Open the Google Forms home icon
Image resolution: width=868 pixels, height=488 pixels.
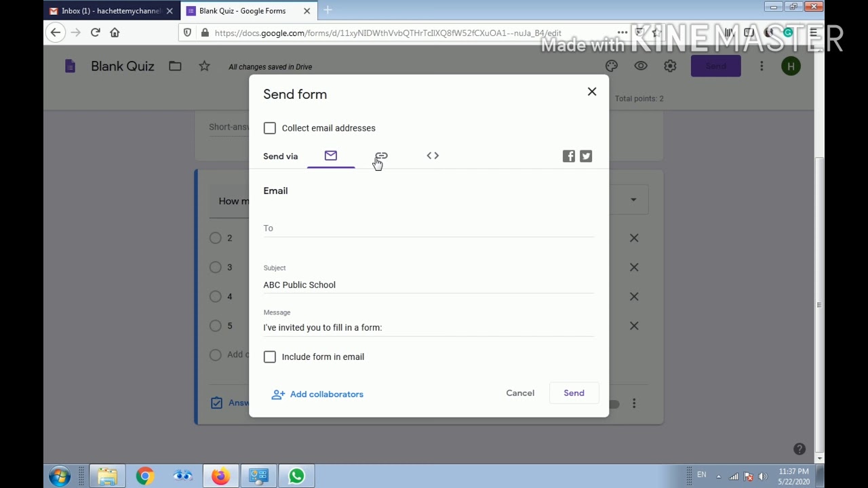click(x=70, y=66)
